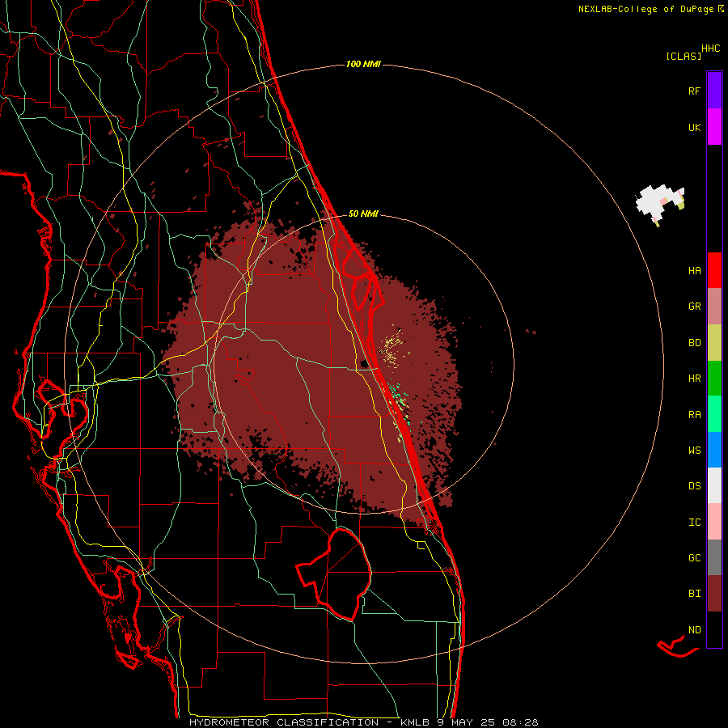
Task: Click the BI dark-red legend swatch
Action: click(714, 594)
